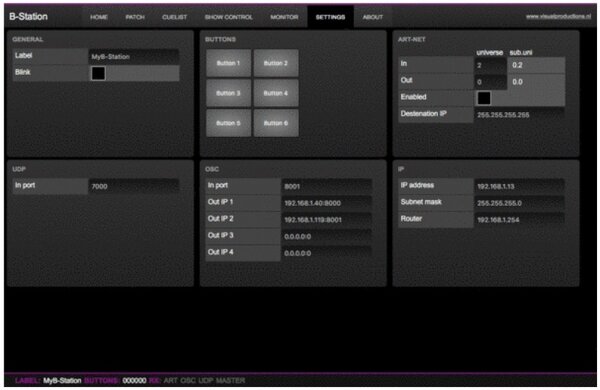Edit the Label field MyB-Station
The width and height of the screenshot is (600, 390).
pos(134,57)
